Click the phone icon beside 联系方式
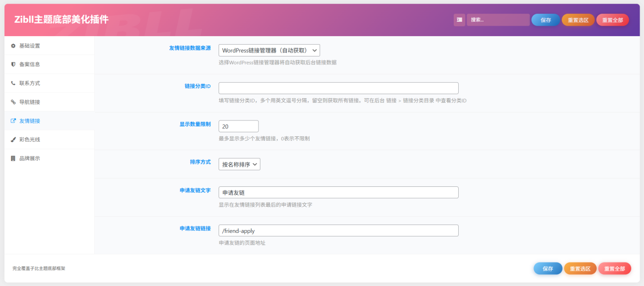 [x=13, y=83]
